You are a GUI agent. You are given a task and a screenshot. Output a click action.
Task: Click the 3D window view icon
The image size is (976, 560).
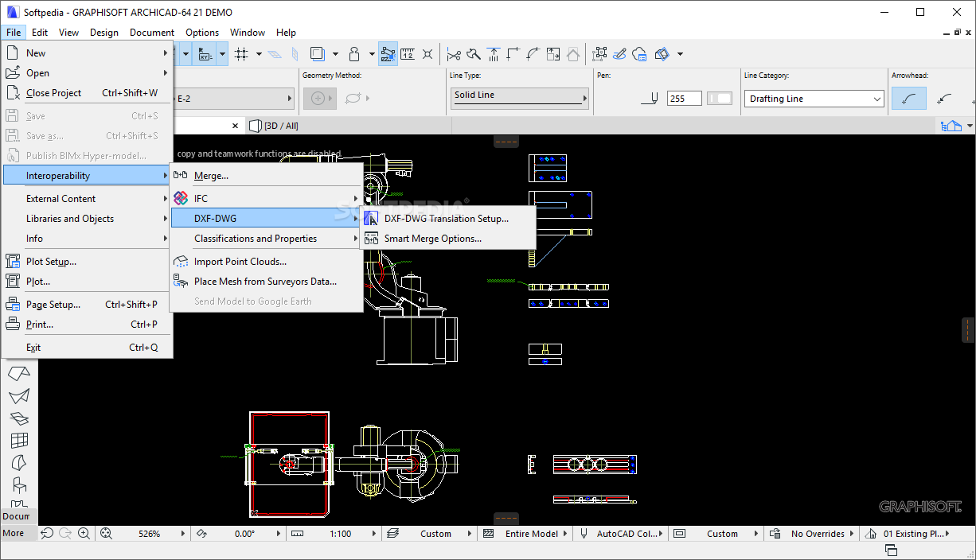(662, 54)
